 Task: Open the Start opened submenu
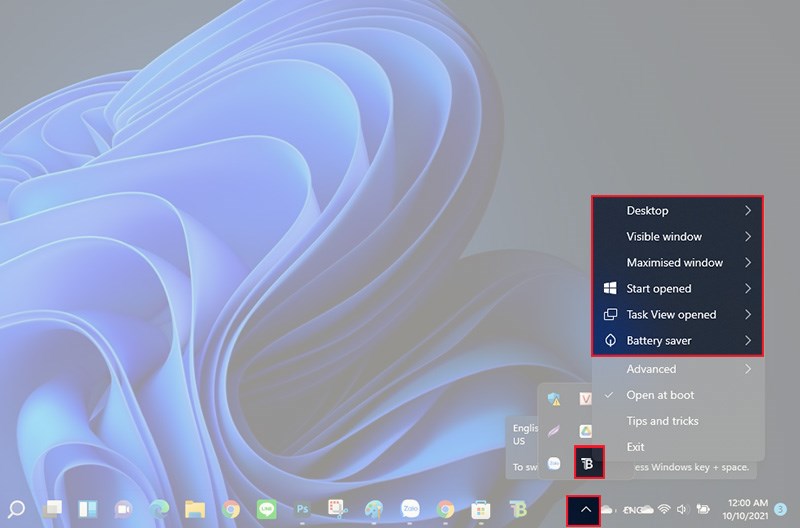coord(677,289)
